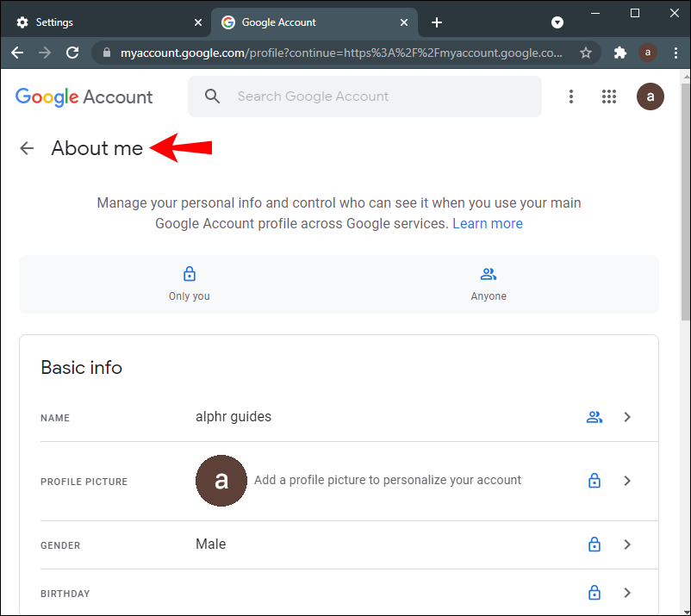Go back from About me page
The image size is (691, 616).
[x=27, y=148]
